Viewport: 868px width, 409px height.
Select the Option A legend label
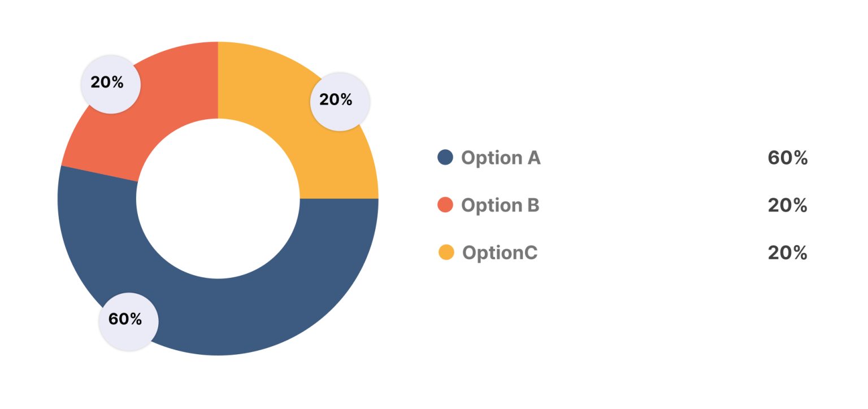501,158
